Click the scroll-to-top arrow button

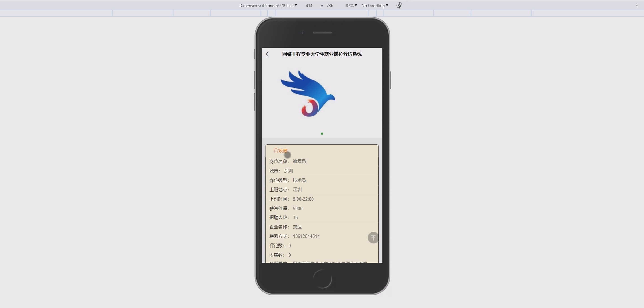coord(373,238)
